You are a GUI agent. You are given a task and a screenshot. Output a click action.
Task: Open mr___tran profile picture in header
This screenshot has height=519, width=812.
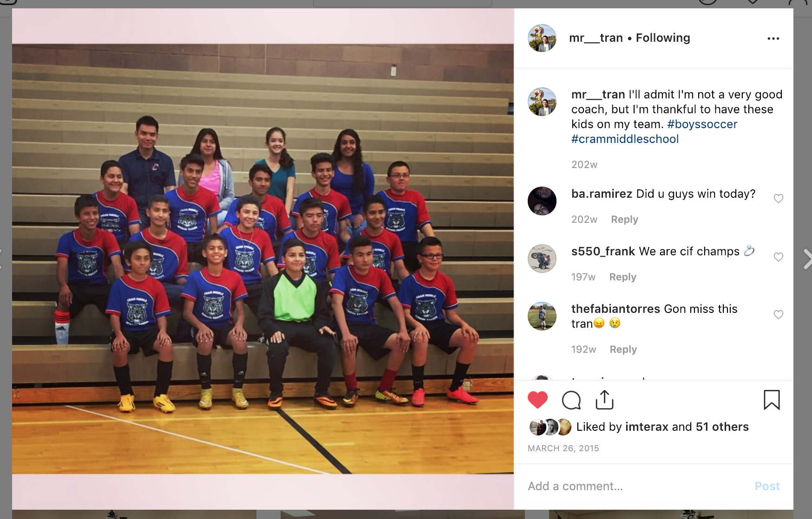coord(542,38)
